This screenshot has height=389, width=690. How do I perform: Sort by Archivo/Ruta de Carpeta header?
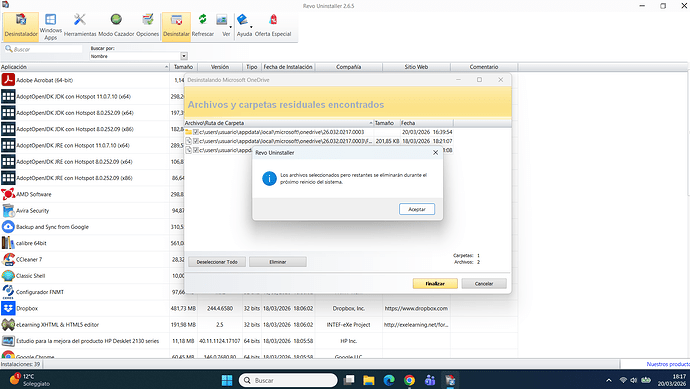[279, 123]
